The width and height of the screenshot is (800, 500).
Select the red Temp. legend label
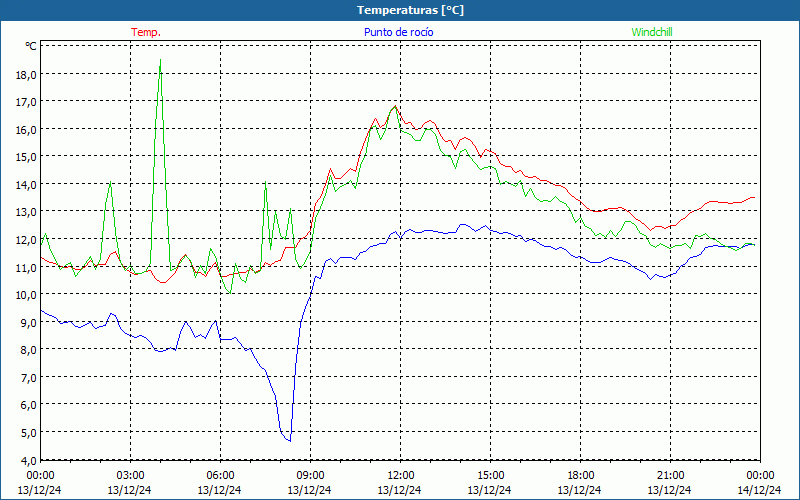point(146,32)
